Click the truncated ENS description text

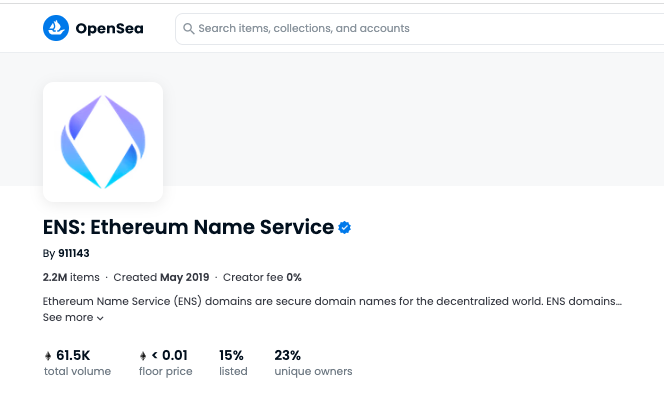point(332,301)
